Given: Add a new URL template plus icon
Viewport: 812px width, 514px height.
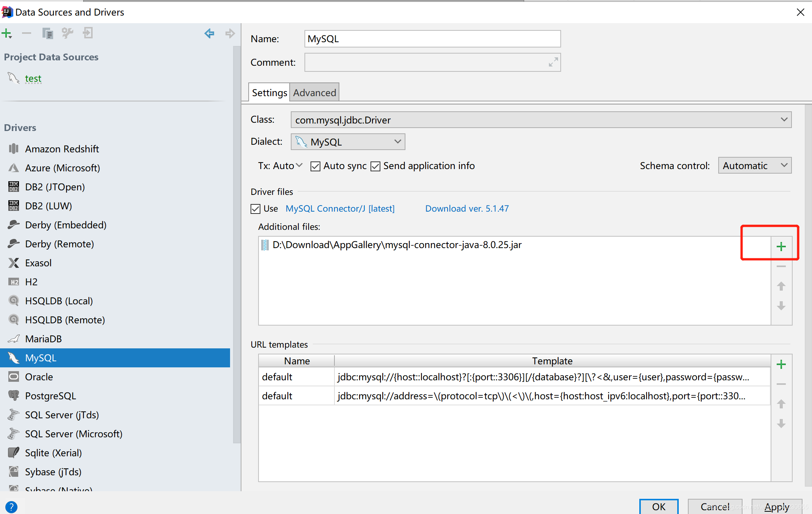Looking at the screenshot, I should [781, 364].
